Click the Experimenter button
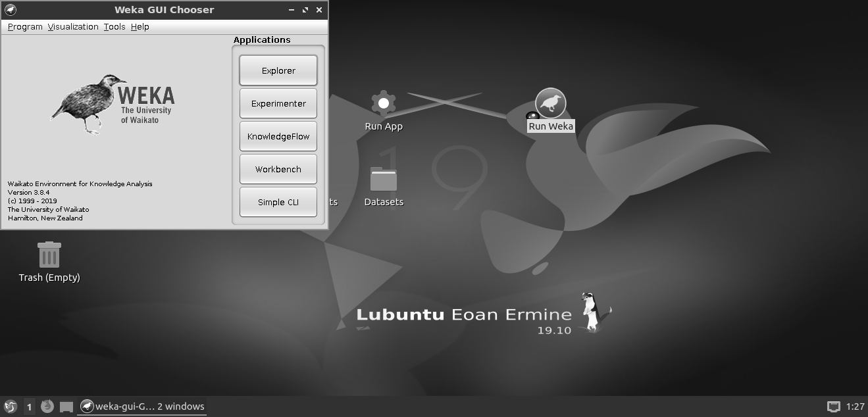868x417 pixels. (x=278, y=103)
